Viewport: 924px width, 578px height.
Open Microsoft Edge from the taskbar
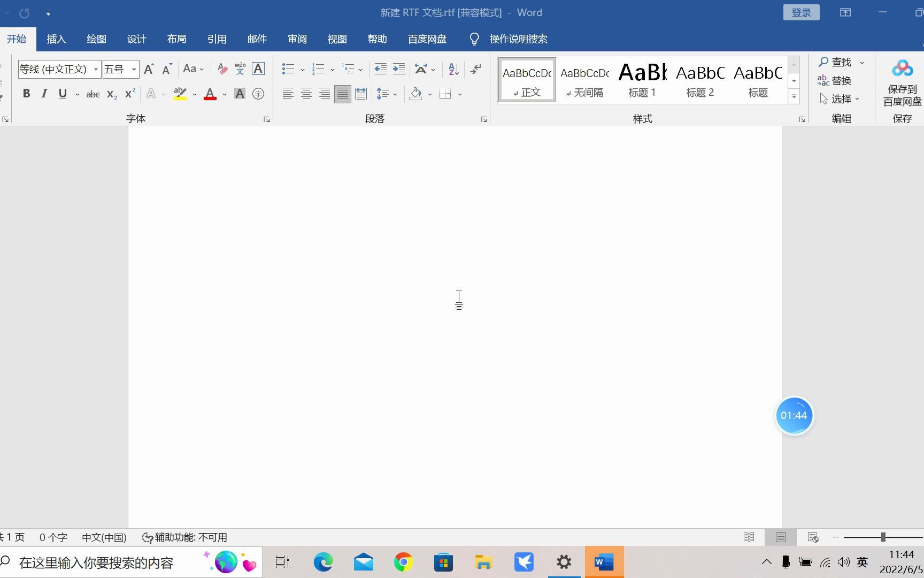pyautogui.click(x=323, y=562)
